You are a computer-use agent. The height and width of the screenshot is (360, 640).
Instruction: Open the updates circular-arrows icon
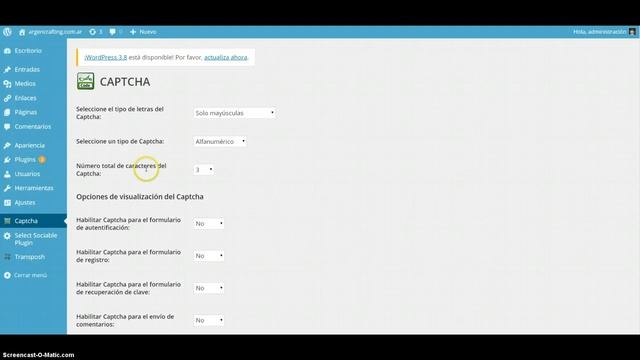point(93,32)
